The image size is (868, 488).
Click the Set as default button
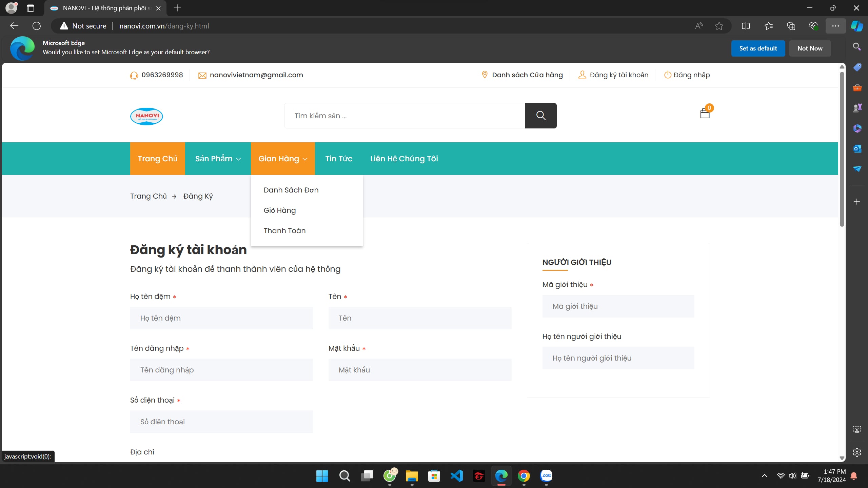tap(758, 48)
